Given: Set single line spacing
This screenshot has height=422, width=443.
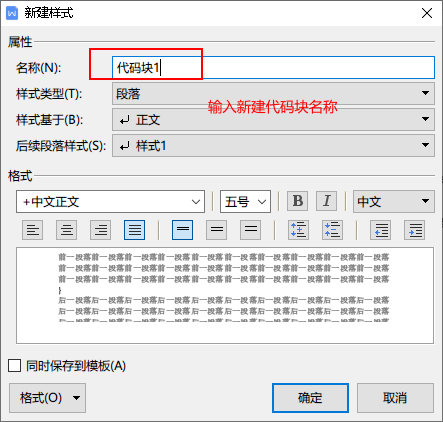Looking at the screenshot, I should (183, 230).
